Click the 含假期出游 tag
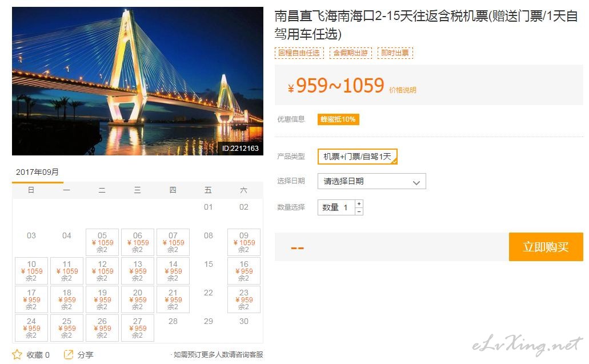 pyautogui.click(x=350, y=53)
